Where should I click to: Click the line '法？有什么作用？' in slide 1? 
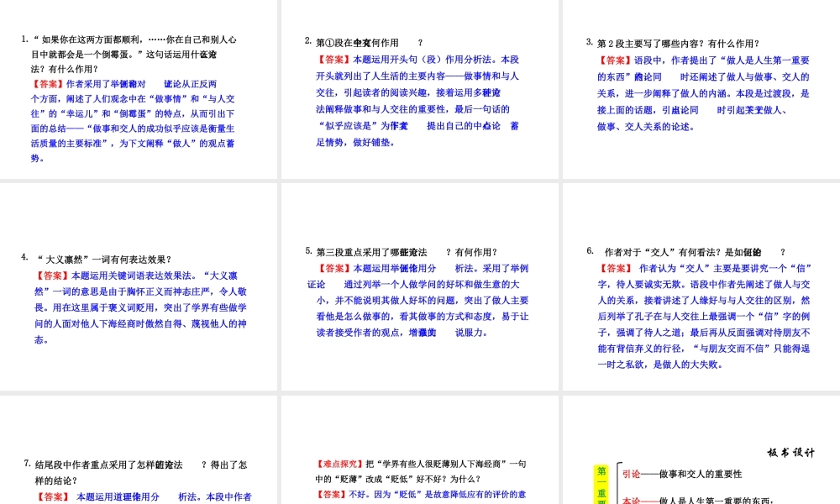(x=65, y=69)
